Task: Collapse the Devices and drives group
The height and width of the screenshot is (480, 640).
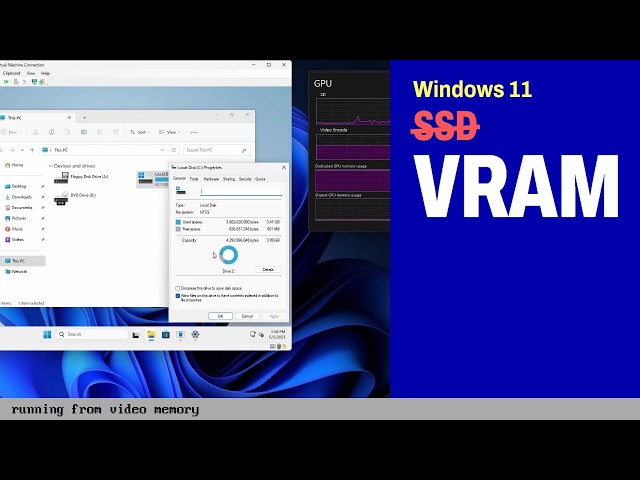Action: pos(51,166)
